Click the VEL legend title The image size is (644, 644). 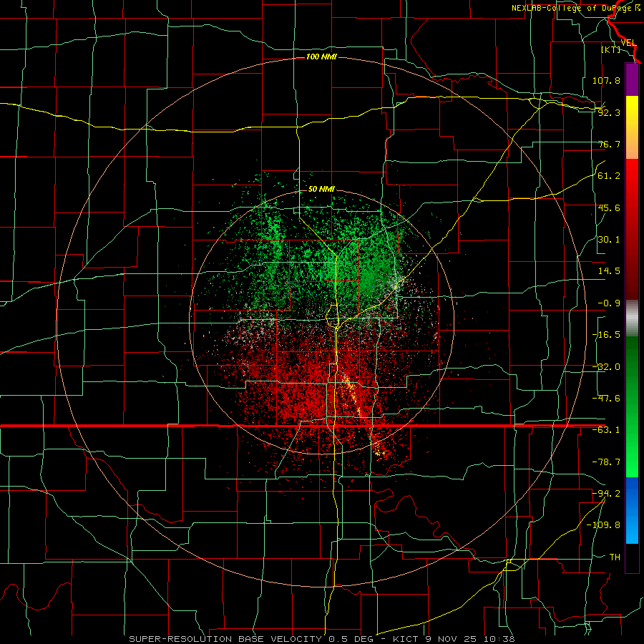628,43
